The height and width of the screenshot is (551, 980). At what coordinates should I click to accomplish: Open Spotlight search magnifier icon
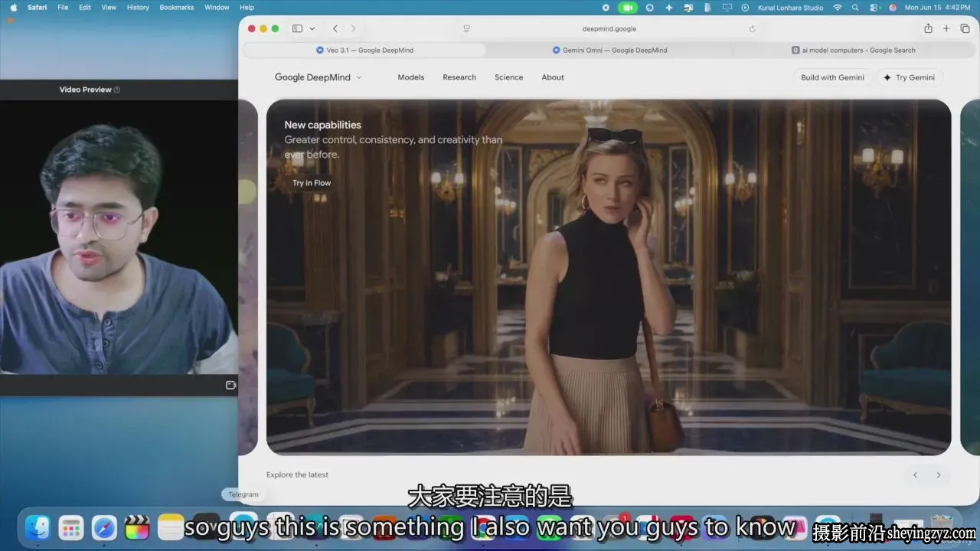[x=854, y=8]
